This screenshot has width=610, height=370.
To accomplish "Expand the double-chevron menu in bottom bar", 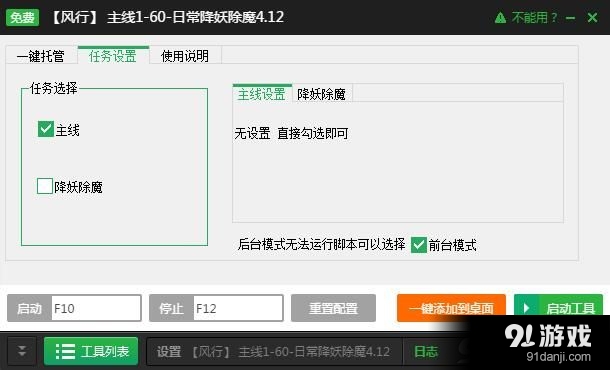I will point(22,351).
